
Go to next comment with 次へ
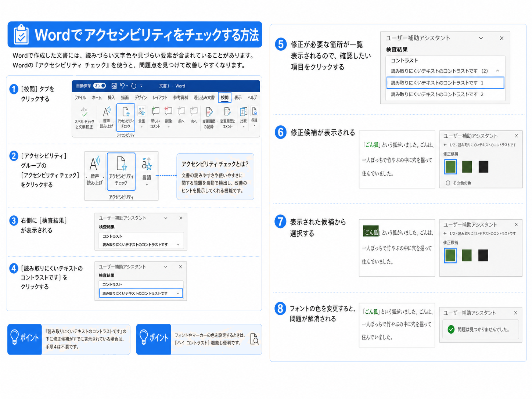[194, 115]
